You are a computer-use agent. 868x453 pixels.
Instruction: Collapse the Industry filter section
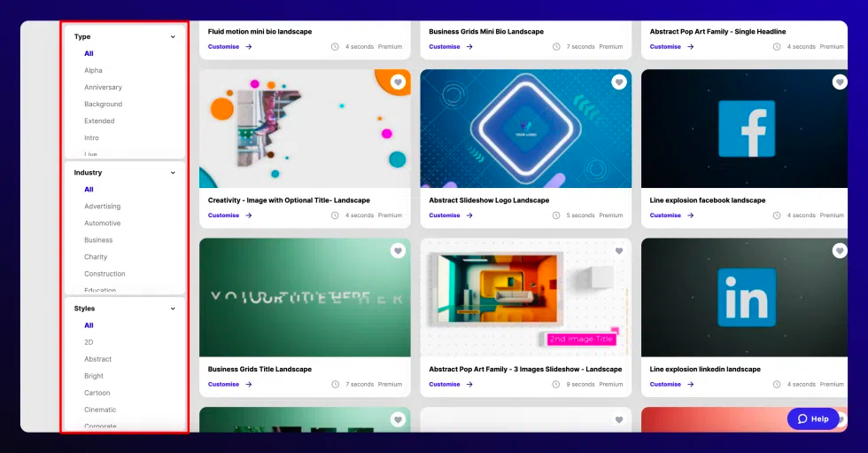(x=173, y=173)
